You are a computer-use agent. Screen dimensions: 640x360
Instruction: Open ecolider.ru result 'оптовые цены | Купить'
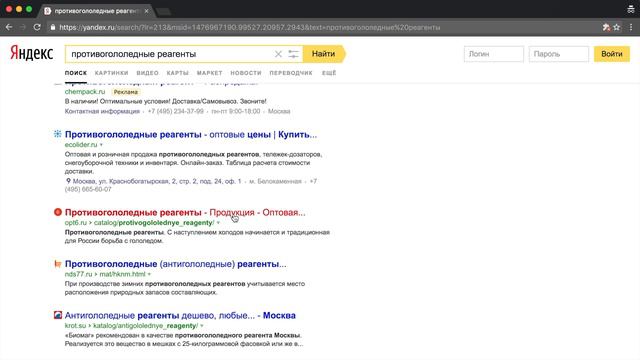[191, 134]
